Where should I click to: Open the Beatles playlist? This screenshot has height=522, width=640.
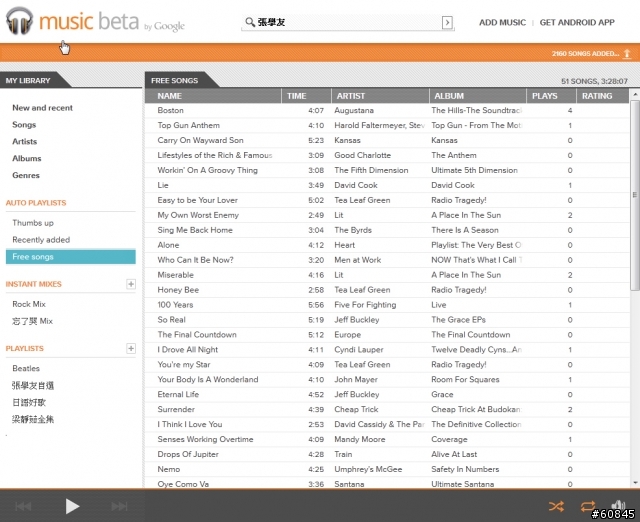[26, 368]
